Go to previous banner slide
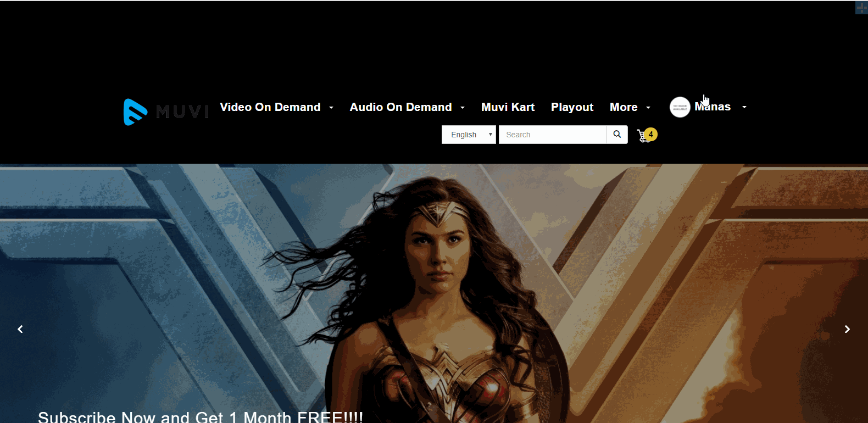This screenshot has width=868, height=423. 20,329
